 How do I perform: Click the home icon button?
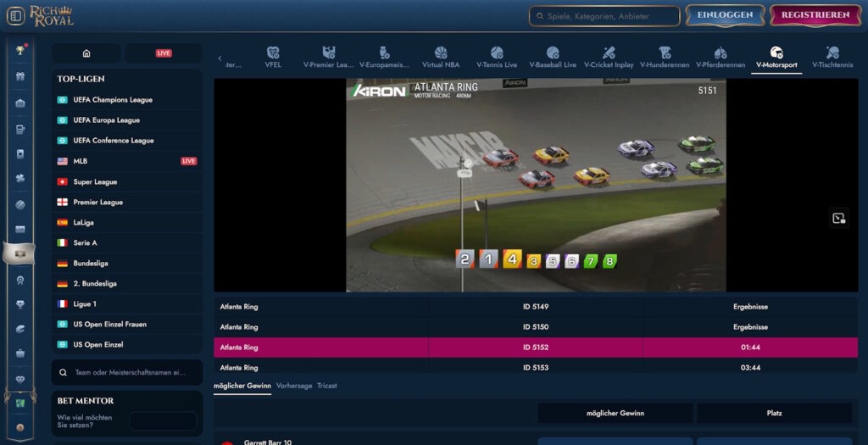coord(86,53)
